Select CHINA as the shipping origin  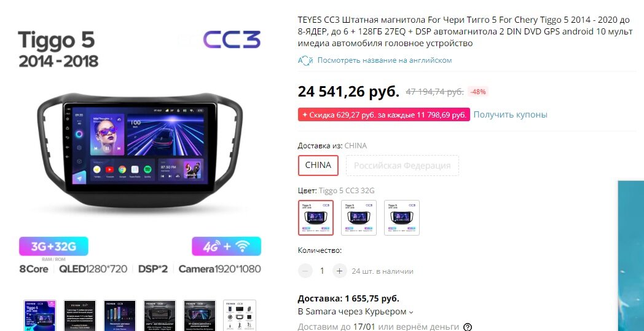point(318,165)
